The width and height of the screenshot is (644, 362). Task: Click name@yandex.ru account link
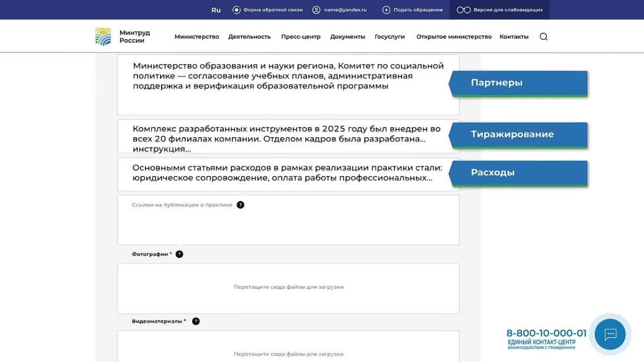coord(345,10)
